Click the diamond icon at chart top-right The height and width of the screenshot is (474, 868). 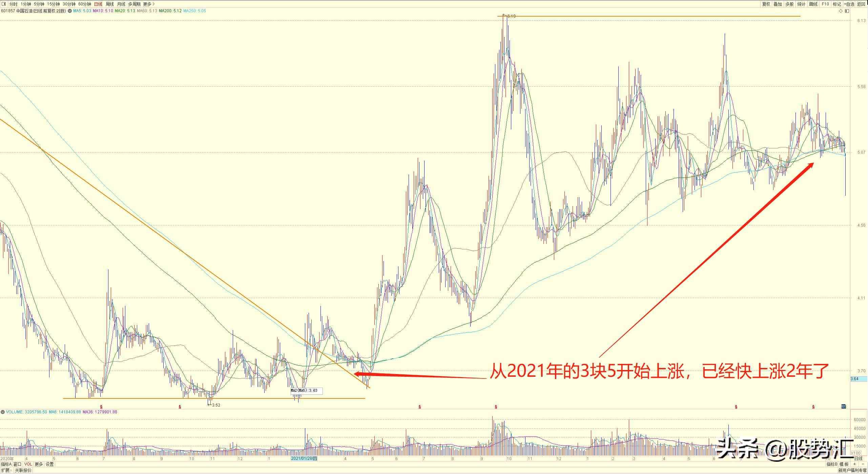point(840,11)
